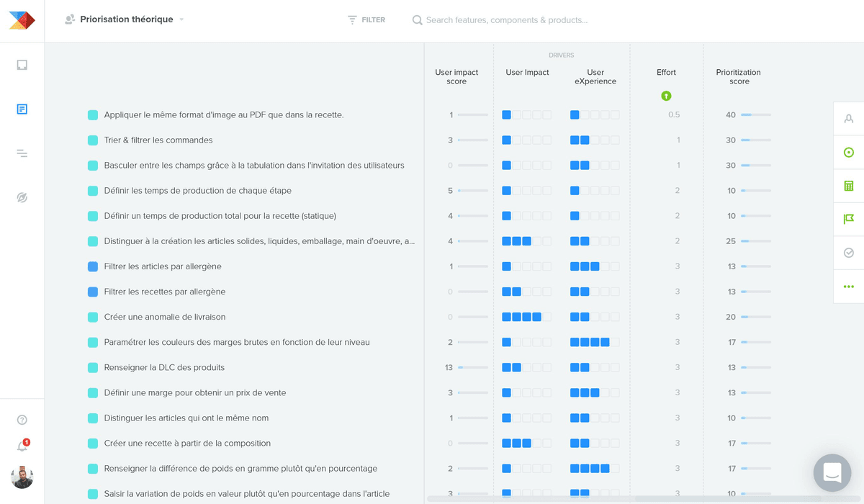
Task: Open the target focus panel on the right
Action: (x=848, y=153)
